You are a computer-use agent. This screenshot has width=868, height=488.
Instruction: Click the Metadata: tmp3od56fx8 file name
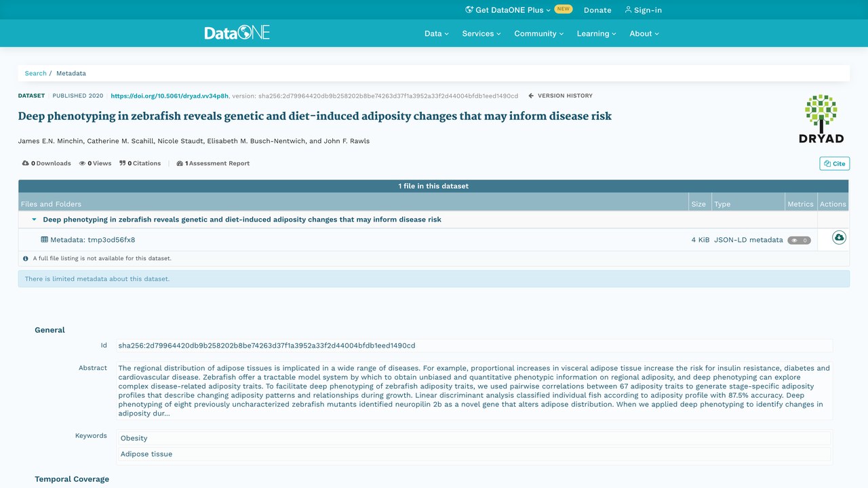pos(92,240)
